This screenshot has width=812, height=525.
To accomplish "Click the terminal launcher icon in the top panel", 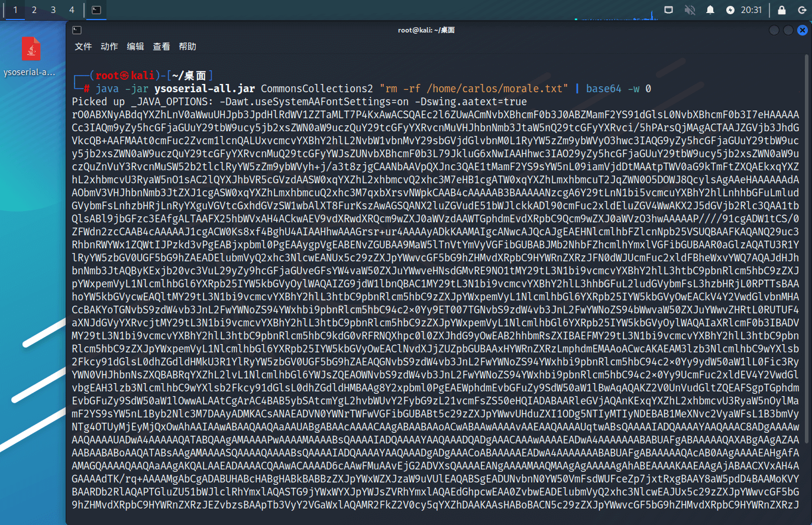I will point(96,10).
